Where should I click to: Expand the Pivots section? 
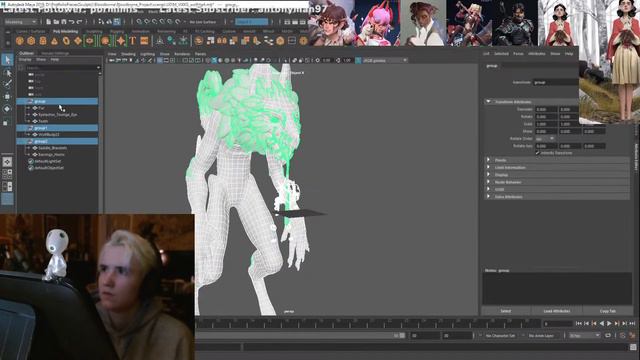pos(489,160)
